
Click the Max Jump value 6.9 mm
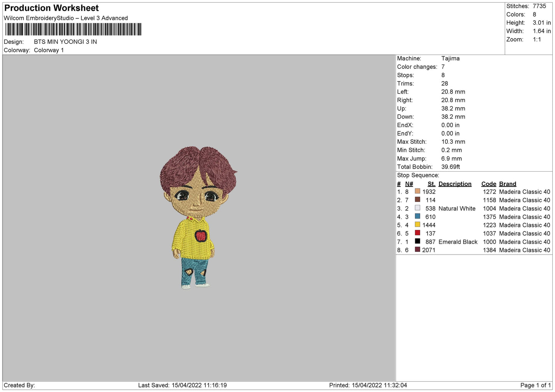coord(451,159)
